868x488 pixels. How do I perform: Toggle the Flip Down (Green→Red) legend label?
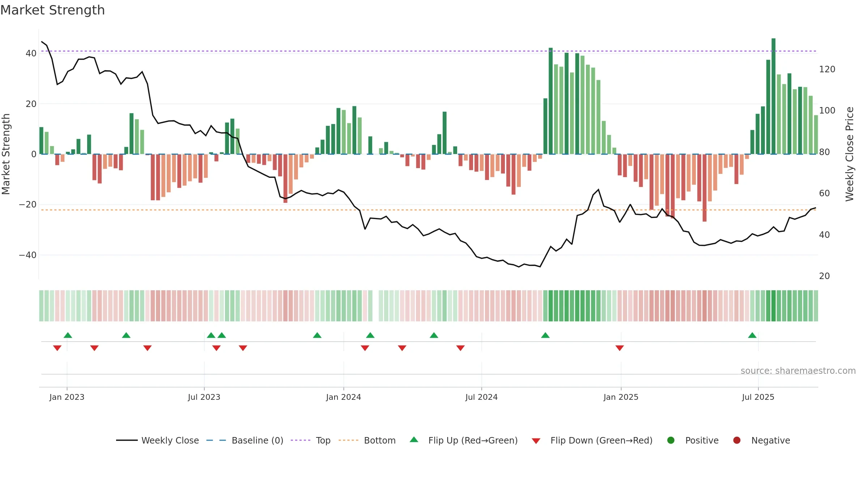pos(601,440)
